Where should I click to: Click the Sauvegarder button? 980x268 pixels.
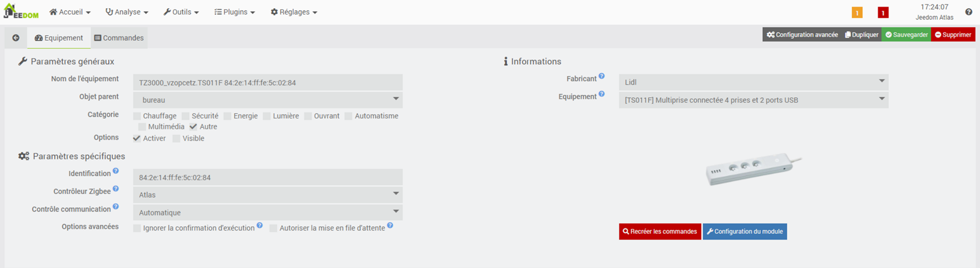[x=906, y=35]
